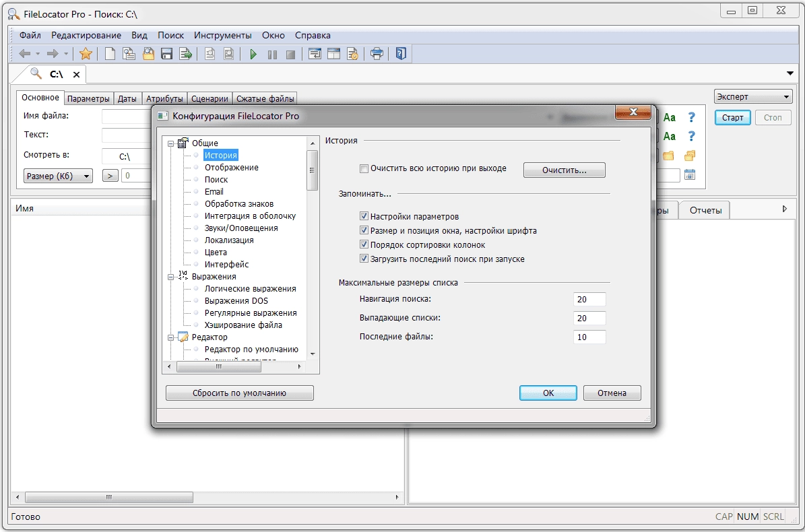Select 'Регулярные выражения' in the settings tree
The image size is (805, 532).
pyautogui.click(x=251, y=313)
